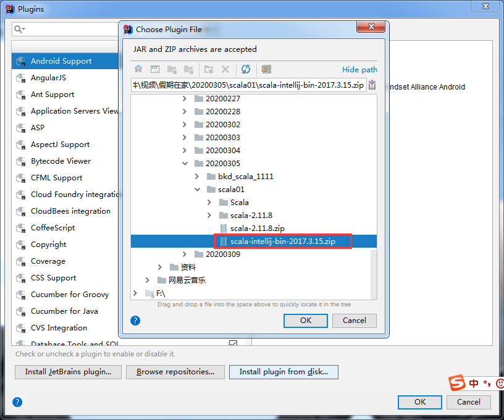Toggle show hidden files and directories icon
Image resolution: width=504 pixels, height=420 pixels.
tap(266, 69)
